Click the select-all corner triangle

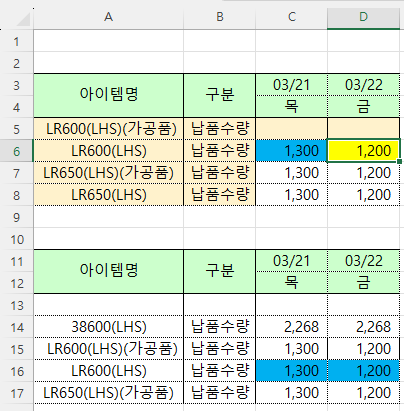click(23, 19)
